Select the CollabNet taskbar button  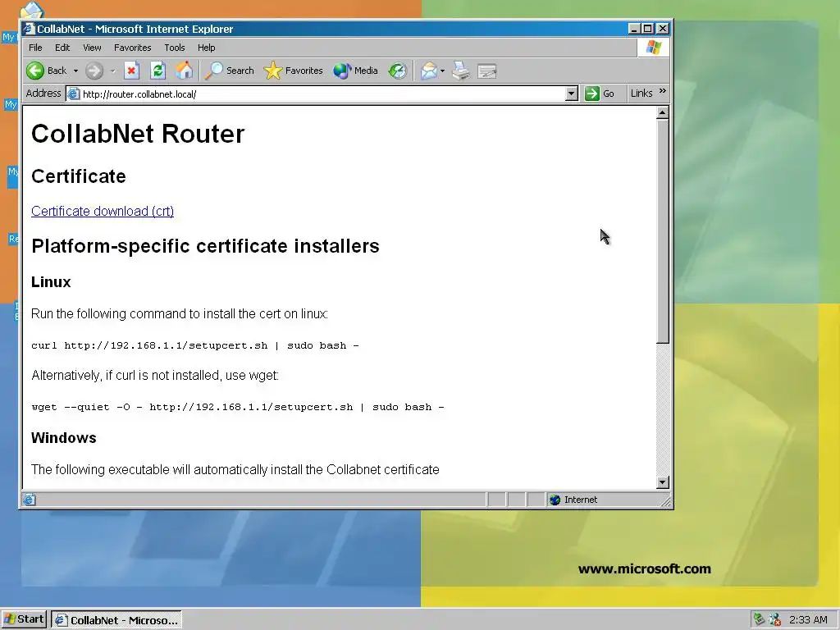coord(116,620)
